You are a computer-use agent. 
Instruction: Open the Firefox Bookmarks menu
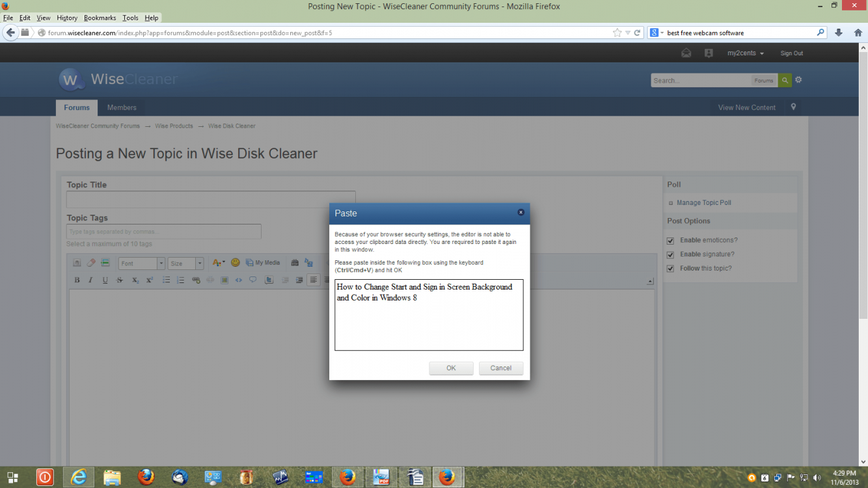[100, 18]
